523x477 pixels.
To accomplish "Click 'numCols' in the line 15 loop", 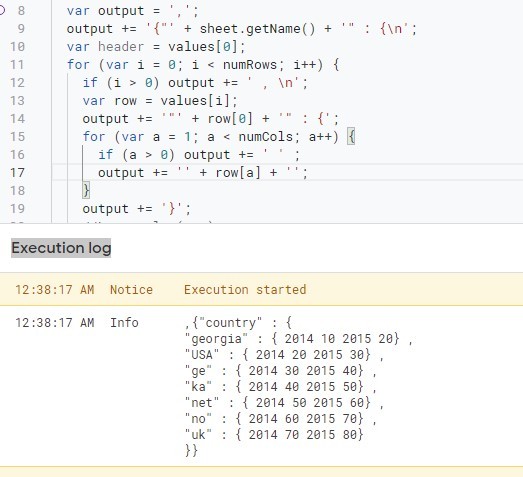I will click(266, 137).
